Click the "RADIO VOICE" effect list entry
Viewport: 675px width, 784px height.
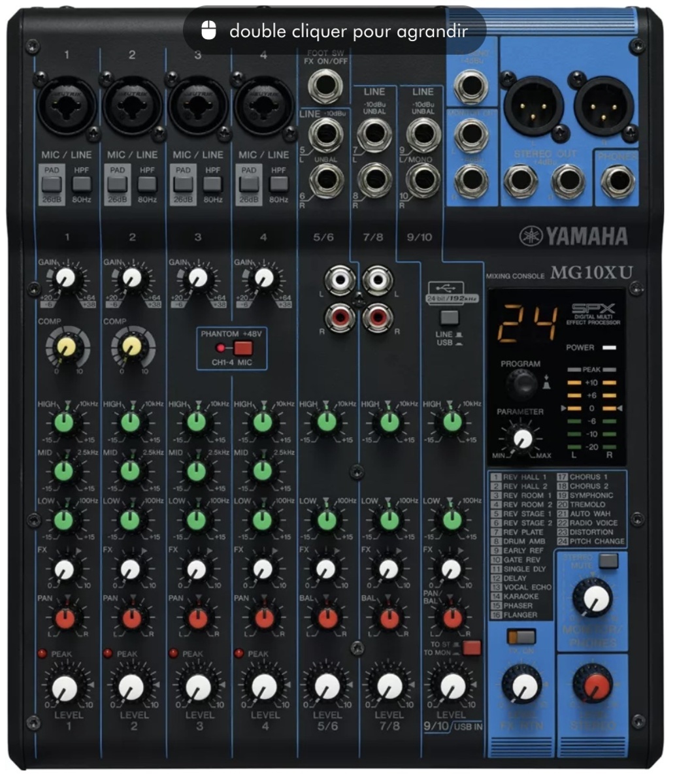[x=587, y=523]
